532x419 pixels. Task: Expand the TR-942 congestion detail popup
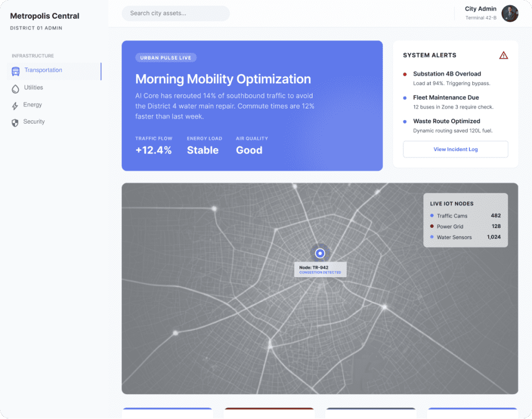click(320, 269)
